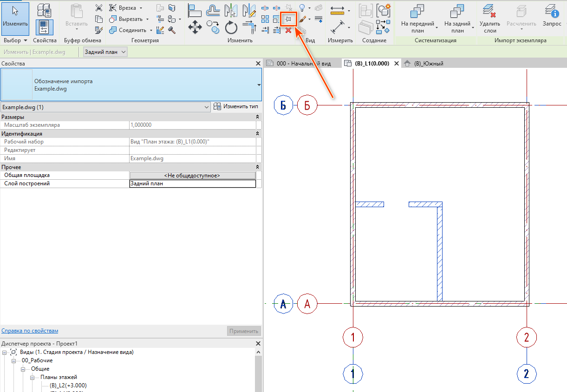567x392 pixels.
Task: Click the Изменить тип button
Action: coord(236,107)
